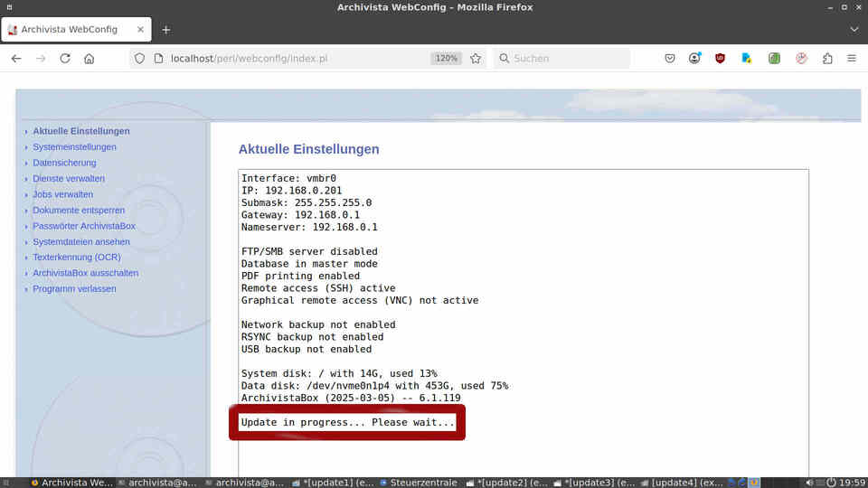Save page to Pocket
The width and height of the screenshot is (868, 488).
coord(670,58)
